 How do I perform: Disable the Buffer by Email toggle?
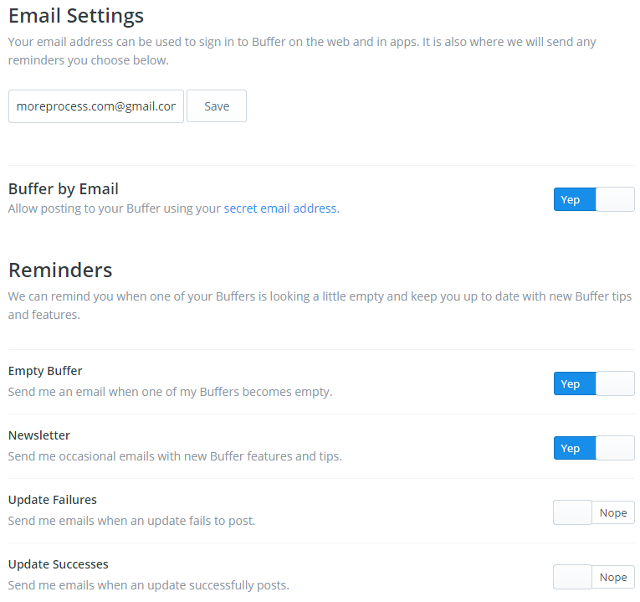click(x=594, y=199)
